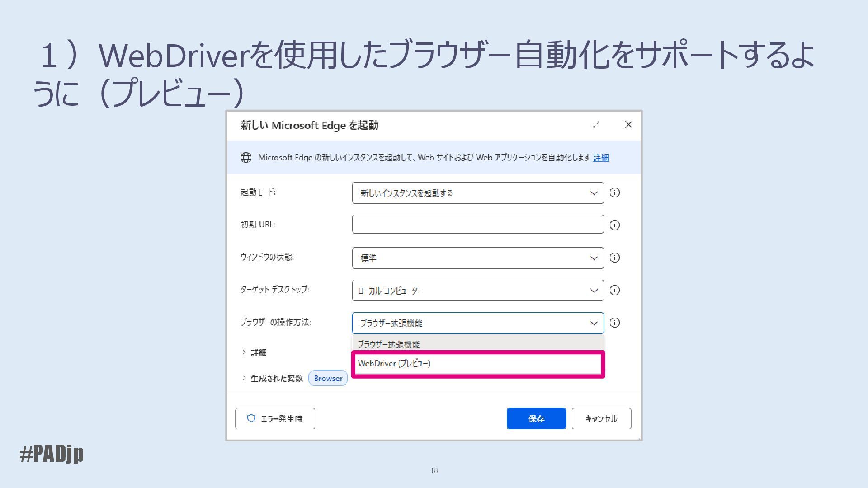This screenshot has width=868, height=488.
Task: Select the ブラウザー拡張機能 list option
Action: click(477, 344)
